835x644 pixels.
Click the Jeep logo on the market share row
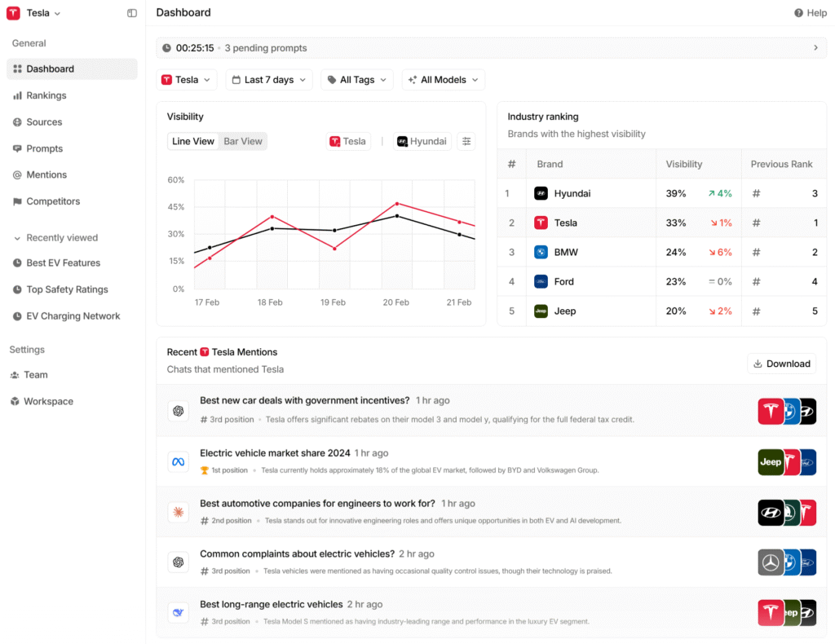click(x=771, y=461)
